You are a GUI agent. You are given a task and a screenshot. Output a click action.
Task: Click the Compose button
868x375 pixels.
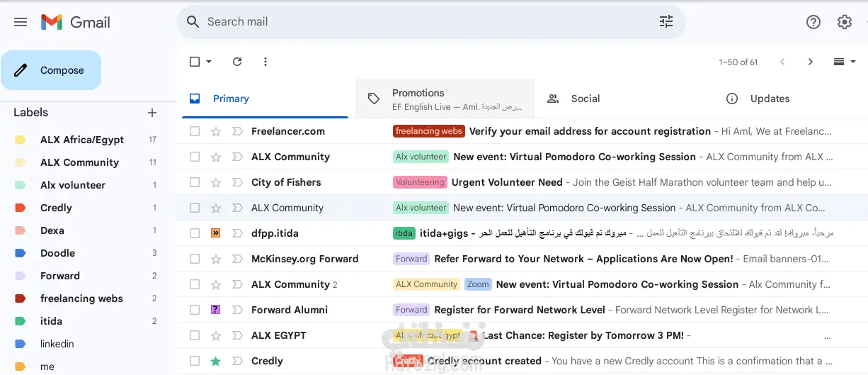(51, 70)
